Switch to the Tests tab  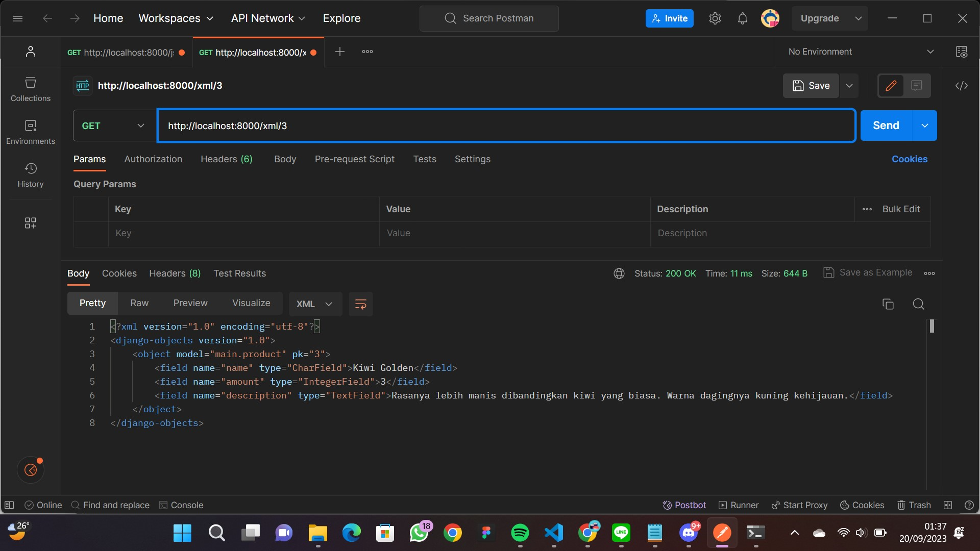425,159
